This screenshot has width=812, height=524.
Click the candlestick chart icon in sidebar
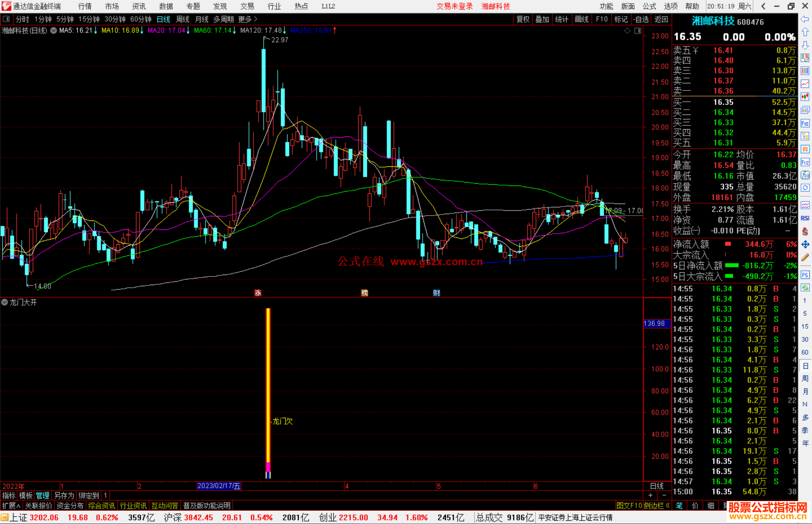(x=805, y=97)
